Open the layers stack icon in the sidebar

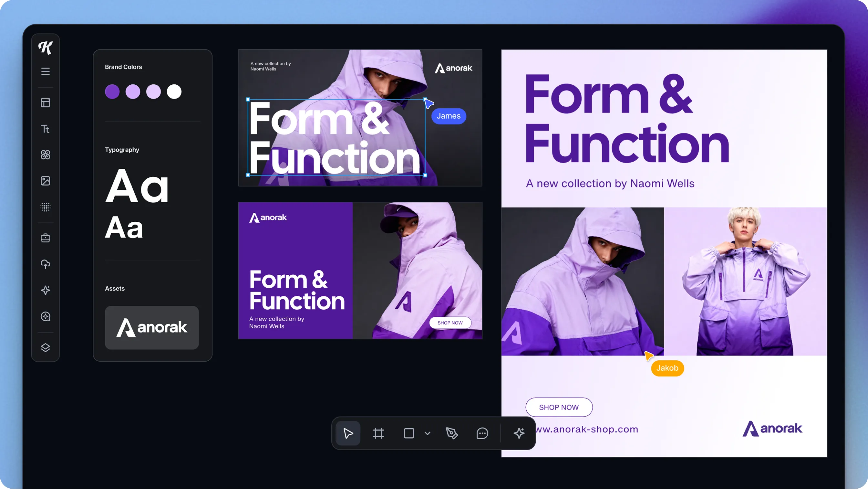(46, 348)
